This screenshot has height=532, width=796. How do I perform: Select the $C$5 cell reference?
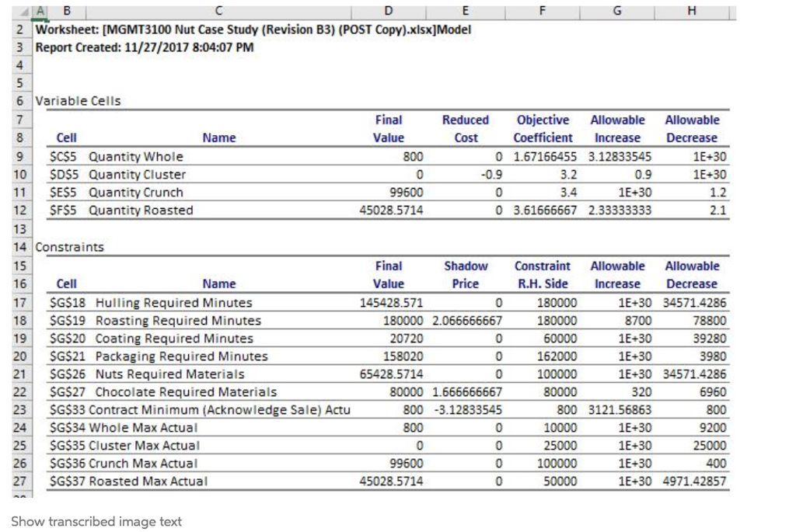click(64, 156)
